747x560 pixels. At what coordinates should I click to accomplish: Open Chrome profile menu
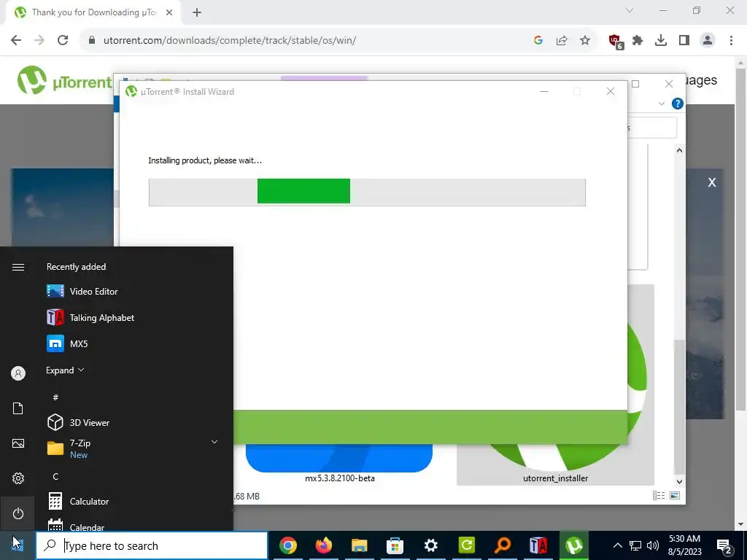(708, 41)
